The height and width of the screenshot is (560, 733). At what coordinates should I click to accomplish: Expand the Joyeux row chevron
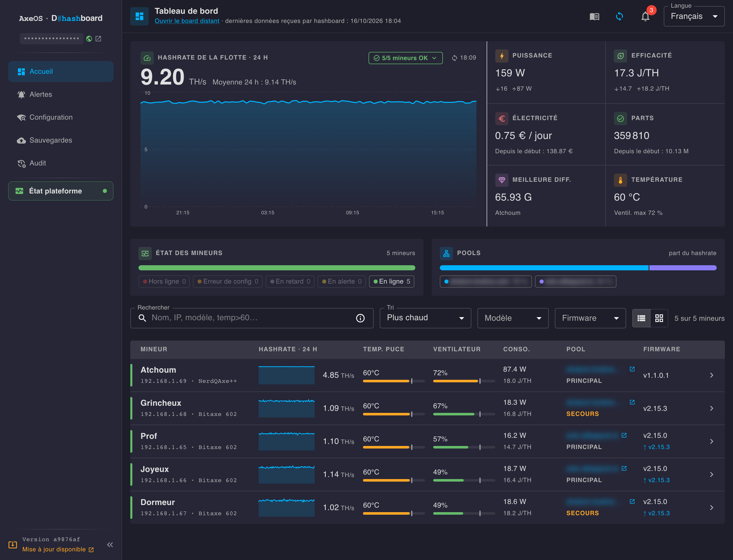[x=712, y=474]
